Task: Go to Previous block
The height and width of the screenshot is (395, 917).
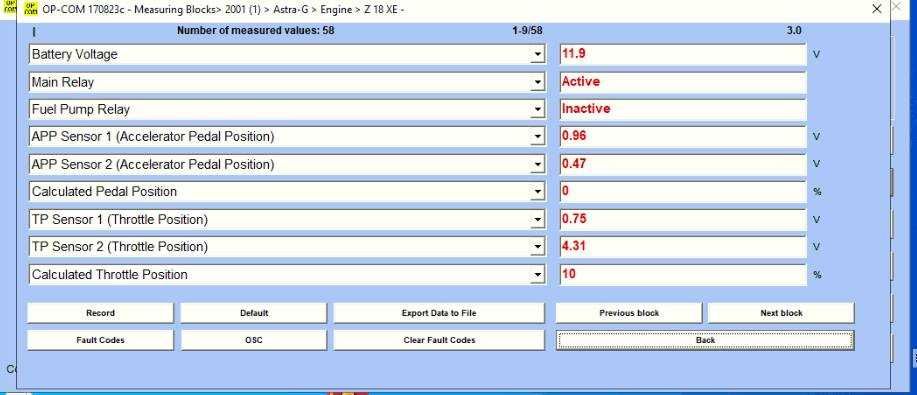Action: [629, 313]
